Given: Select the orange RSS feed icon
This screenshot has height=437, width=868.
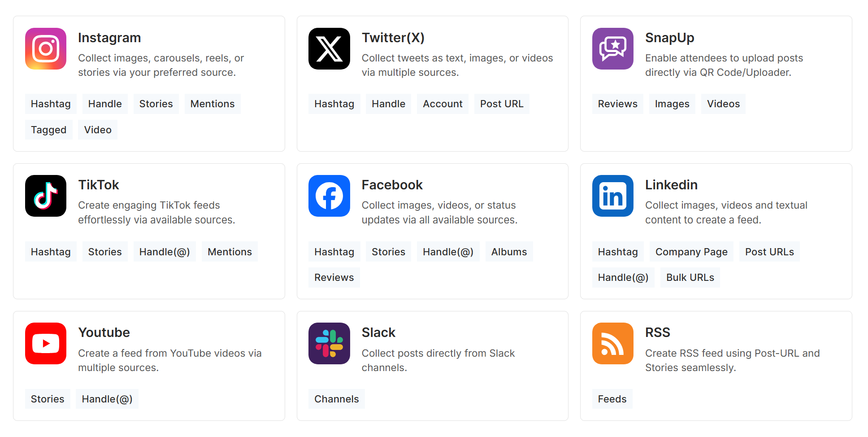Looking at the screenshot, I should coord(612,344).
